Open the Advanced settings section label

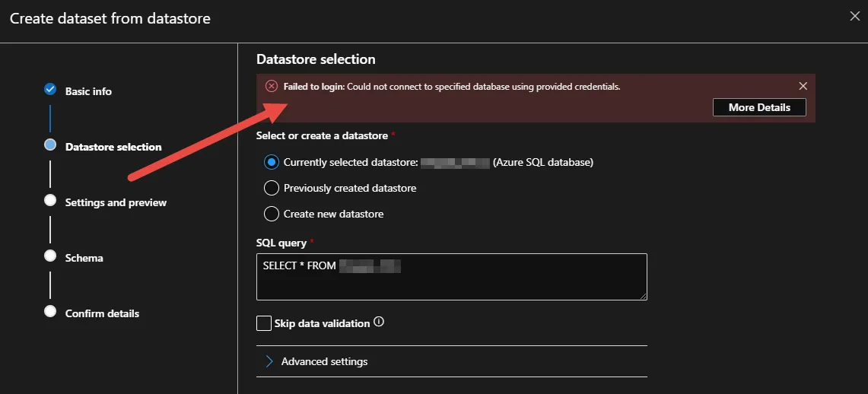(x=324, y=361)
